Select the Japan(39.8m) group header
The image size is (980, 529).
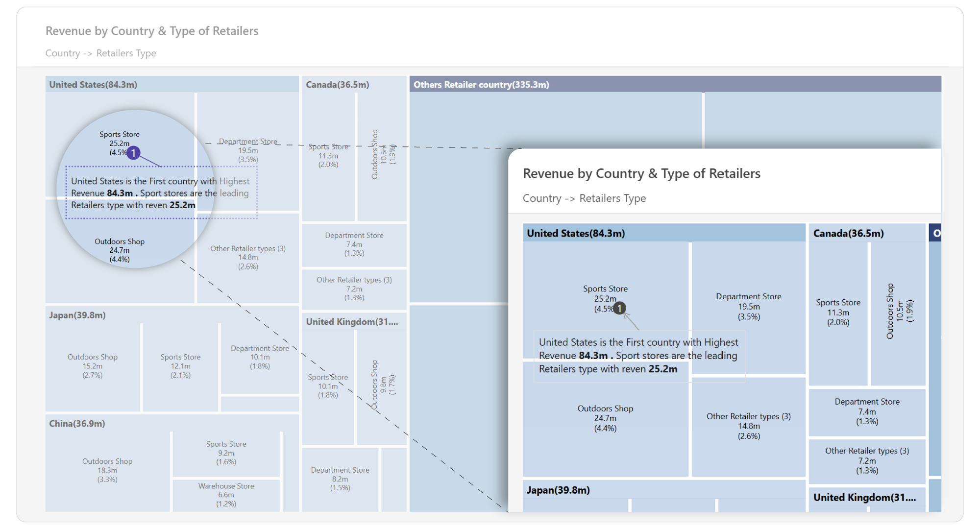pyautogui.click(x=172, y=315)
